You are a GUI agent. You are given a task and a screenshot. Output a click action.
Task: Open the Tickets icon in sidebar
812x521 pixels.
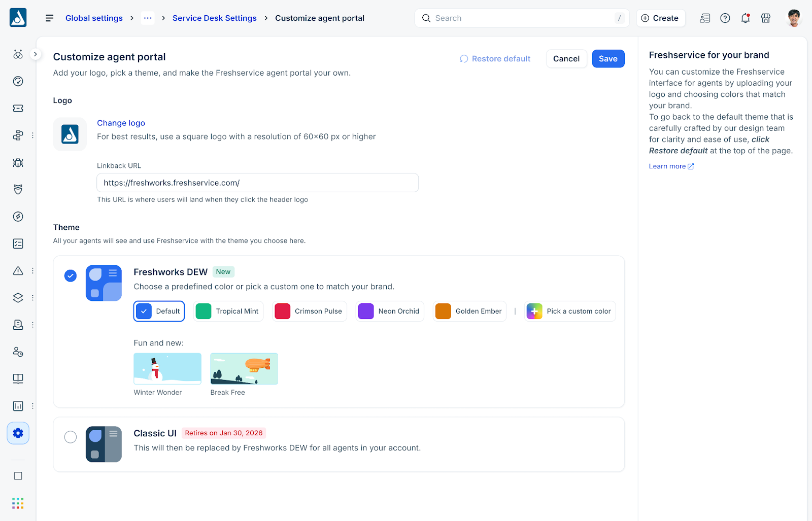tap(18, 108)
